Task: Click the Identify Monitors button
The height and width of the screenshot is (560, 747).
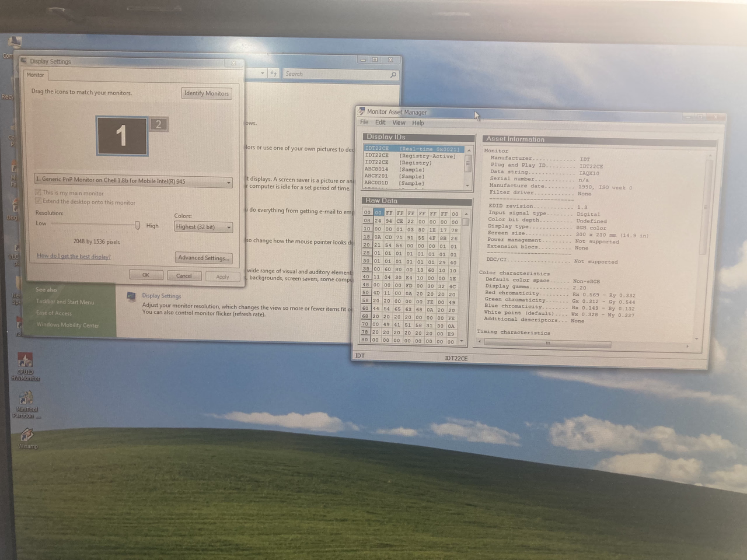Action: [207, 93]
